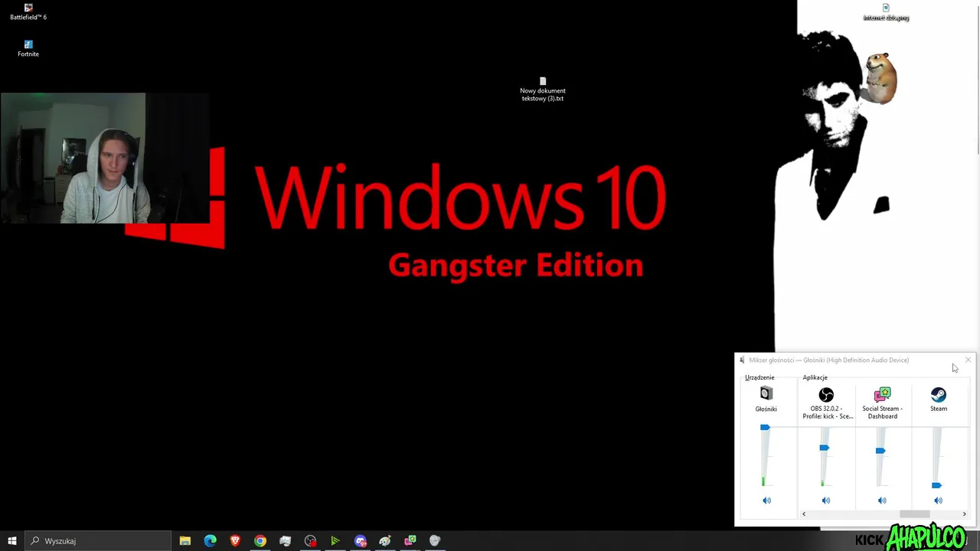Launch Microsoft Edge from taskbar
The image size is (980, 551).
pyautogui.click(x=210, y=541)
